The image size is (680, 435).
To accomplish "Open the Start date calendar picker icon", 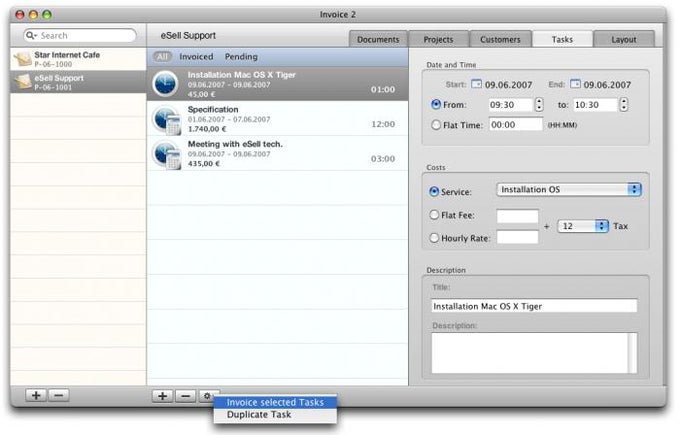I will click(x=476, y=84).
